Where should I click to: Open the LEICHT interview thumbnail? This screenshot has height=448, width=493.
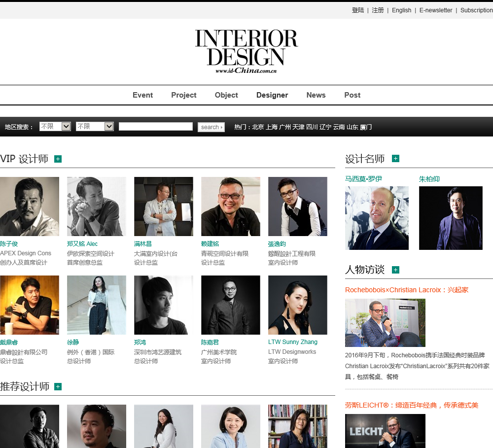(385, 431)
